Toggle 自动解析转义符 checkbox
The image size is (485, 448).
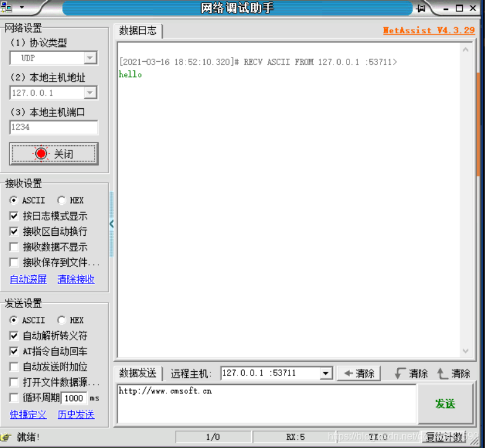(14, 335)
